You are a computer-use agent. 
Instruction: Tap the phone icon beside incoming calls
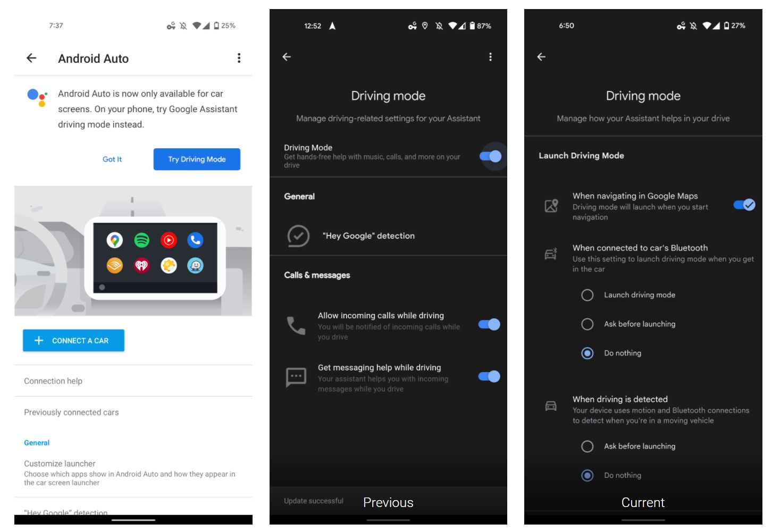point(296,325)
